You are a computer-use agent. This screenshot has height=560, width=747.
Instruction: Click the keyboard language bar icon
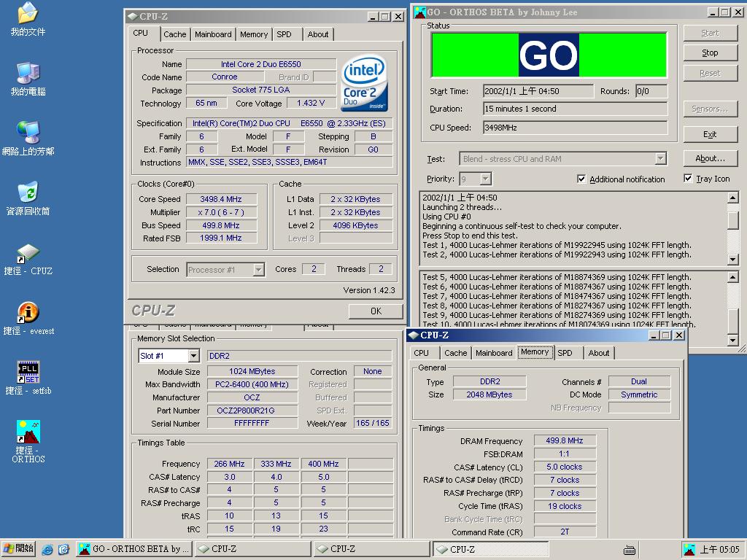630,550
